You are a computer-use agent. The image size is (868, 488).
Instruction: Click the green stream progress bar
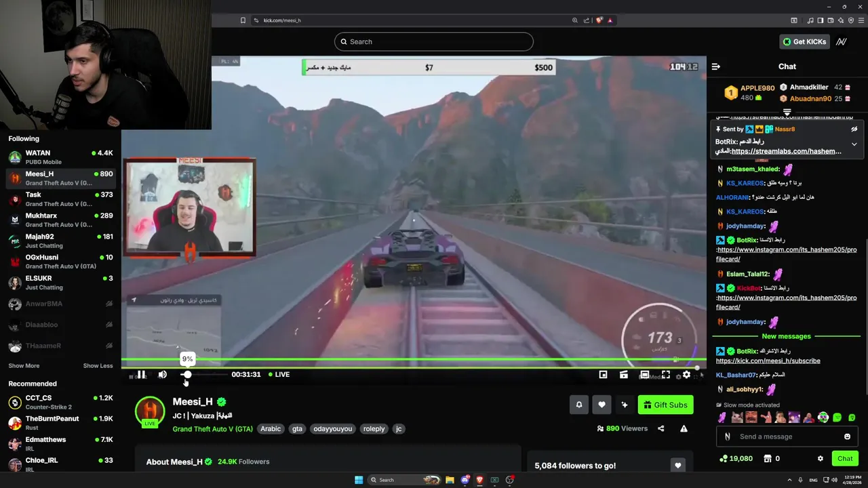point(414,359)
